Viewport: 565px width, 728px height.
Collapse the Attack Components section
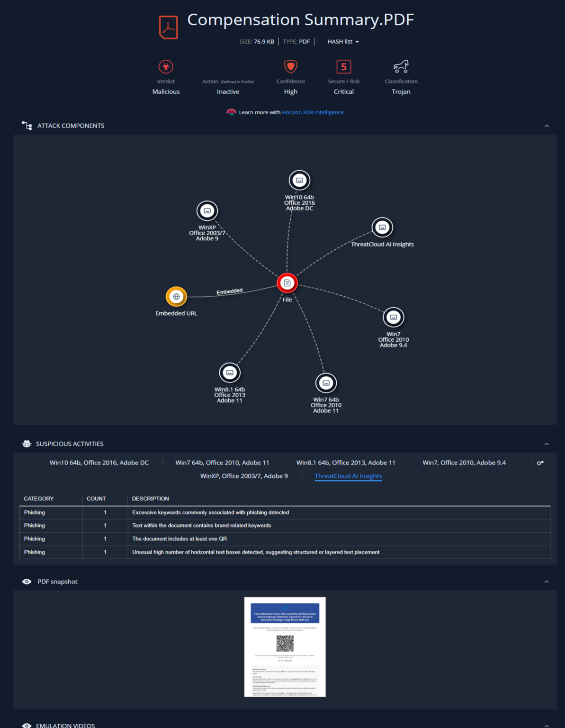(x=547, y=126)
